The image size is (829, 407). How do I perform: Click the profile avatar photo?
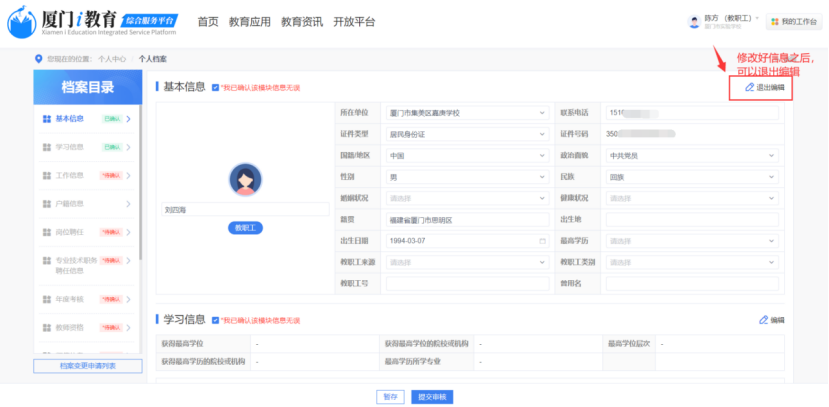pos(245,180)
